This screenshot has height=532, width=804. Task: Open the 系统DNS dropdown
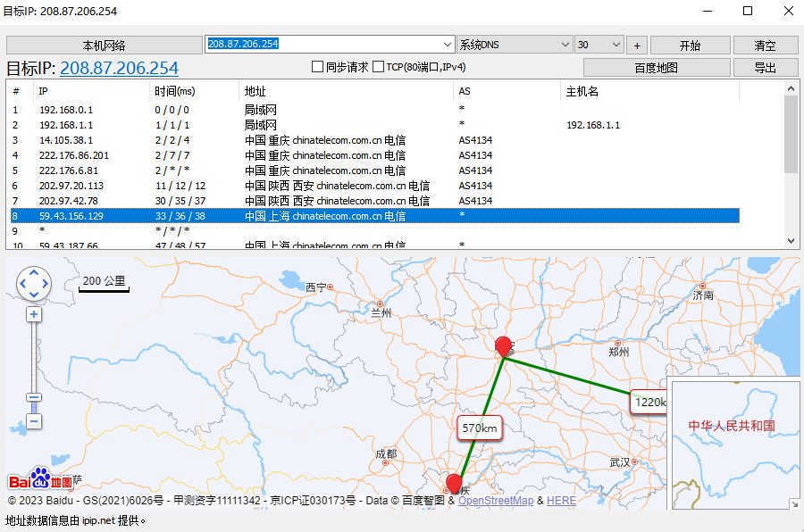click(515, 45)
